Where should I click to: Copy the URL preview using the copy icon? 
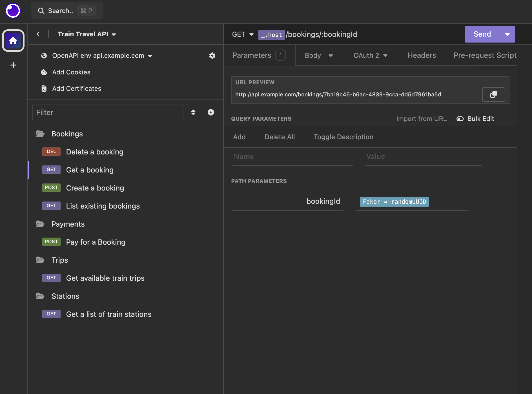tap(493, 94)
